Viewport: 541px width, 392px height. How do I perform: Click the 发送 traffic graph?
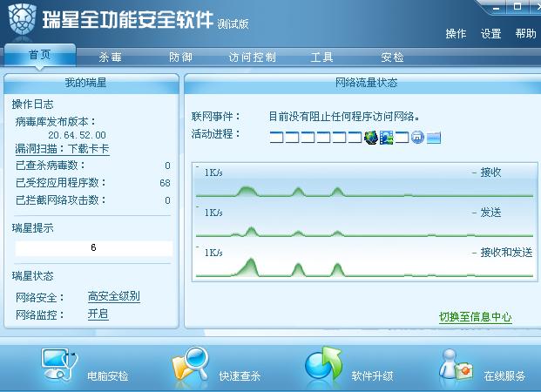pos(364,221)
